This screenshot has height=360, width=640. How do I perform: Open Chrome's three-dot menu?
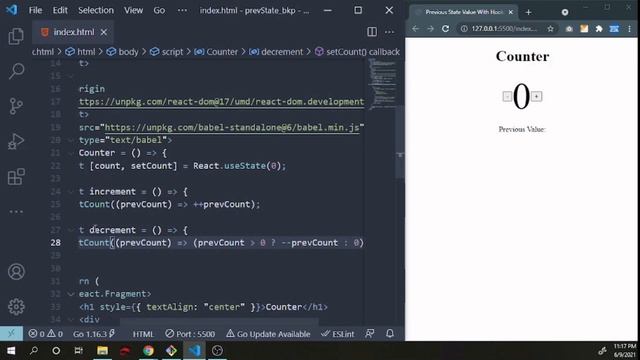point(630,29)
